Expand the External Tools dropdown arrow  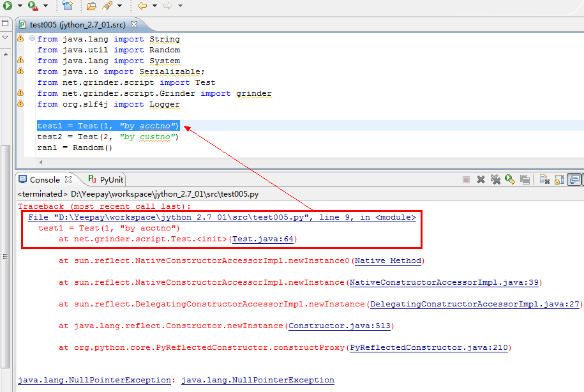(x=45, y=6)
